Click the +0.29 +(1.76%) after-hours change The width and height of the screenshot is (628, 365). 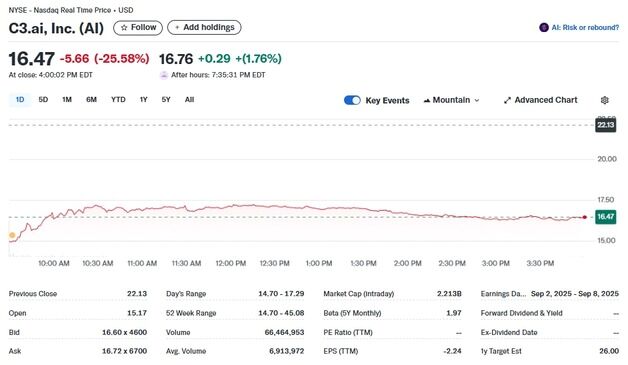point(240,58)
